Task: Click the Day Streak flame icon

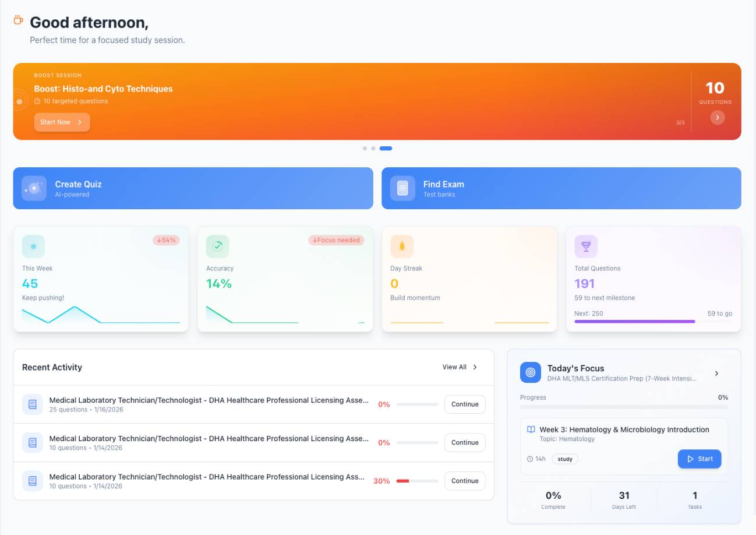Action: pyautogui.click(x=401, y=247)
